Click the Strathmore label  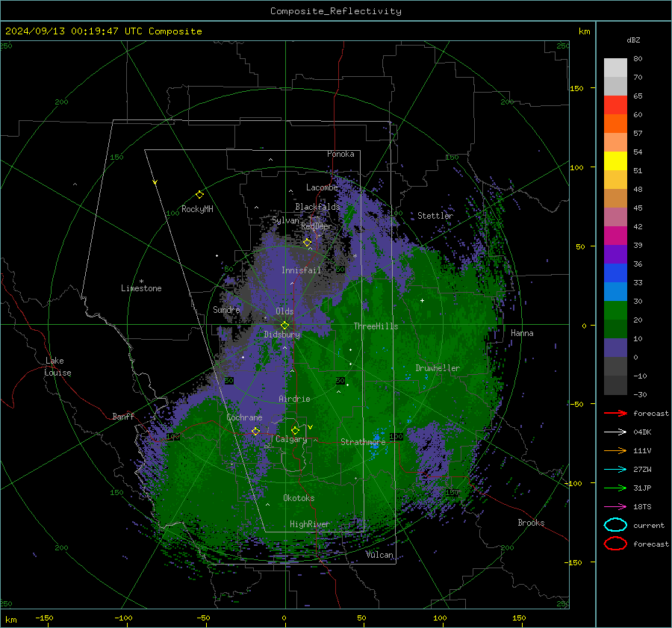(x=363, y=442)
